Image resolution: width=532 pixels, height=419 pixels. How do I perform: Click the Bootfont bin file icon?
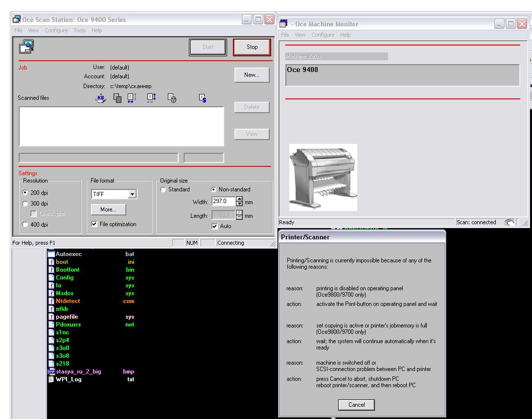coord(51,270)
